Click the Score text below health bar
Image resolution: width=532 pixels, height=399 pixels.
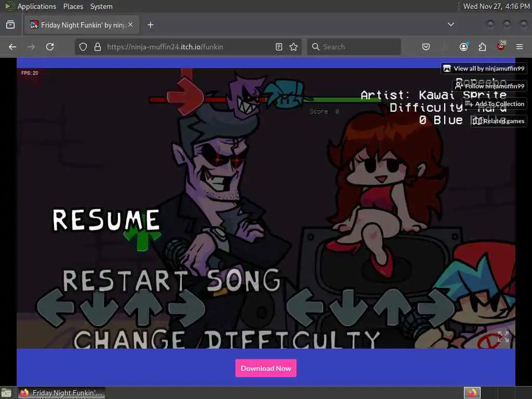click(x=324, y=111)
